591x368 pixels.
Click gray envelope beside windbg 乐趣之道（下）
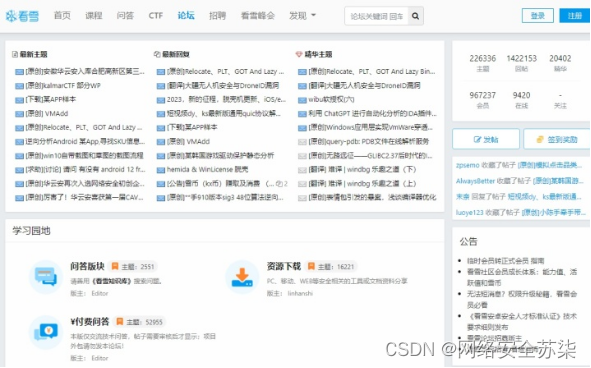point(302,170)
